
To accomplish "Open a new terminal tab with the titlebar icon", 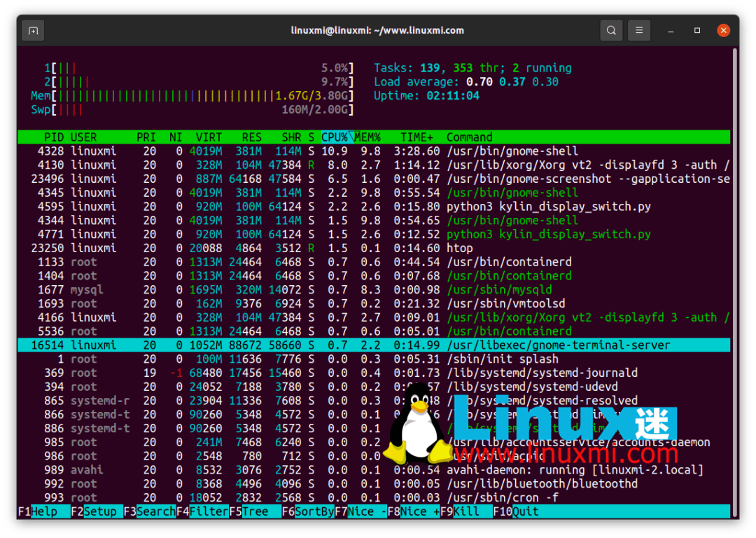I will 33,30.
